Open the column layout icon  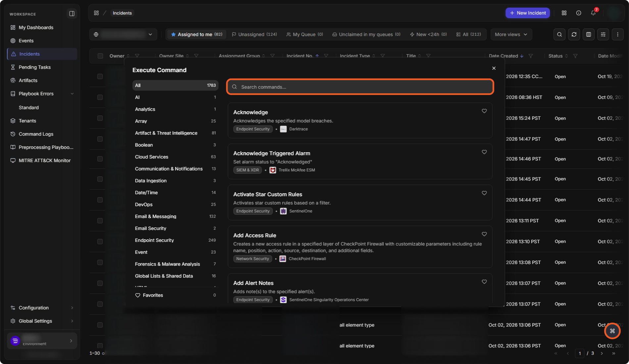tap(589, 34)
